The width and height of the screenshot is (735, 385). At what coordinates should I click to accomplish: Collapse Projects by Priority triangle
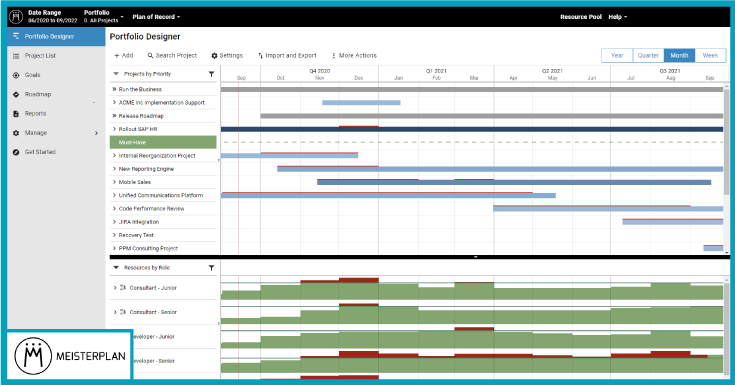(x=116, y=74)
